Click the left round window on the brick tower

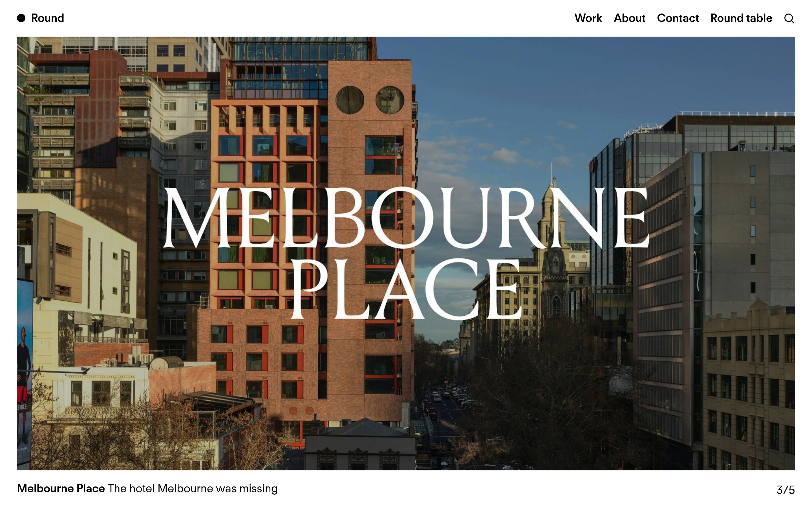click(350, 100)
